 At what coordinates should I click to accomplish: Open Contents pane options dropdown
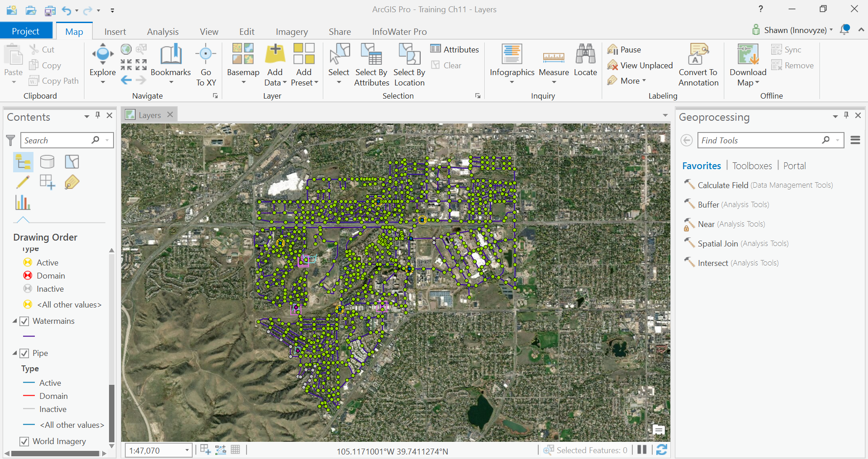tap(86, 117)
